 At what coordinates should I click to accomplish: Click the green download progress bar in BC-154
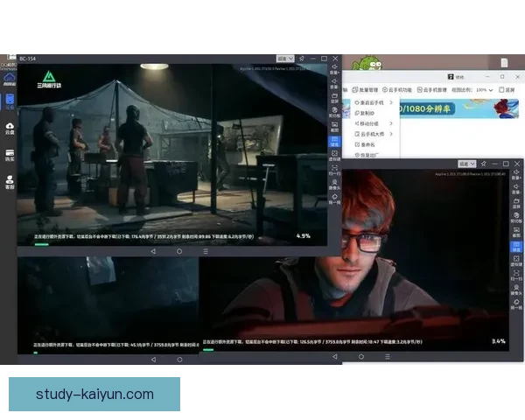click(41, 244)
